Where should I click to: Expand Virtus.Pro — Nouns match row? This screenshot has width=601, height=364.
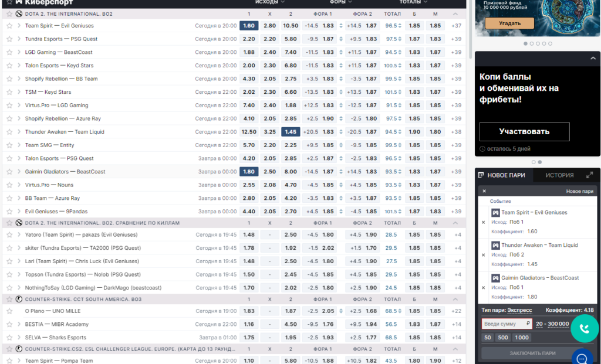[x=19, y=185]
